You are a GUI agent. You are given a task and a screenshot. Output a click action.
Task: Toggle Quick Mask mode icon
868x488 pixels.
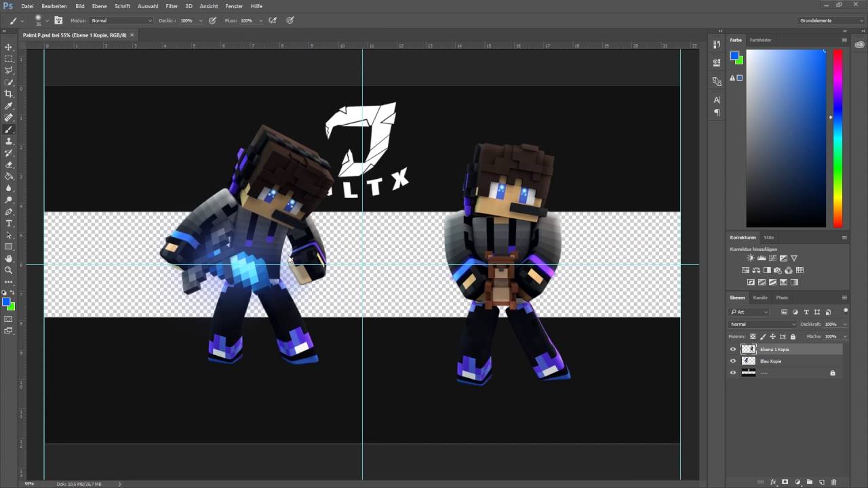pyautogui.click(x=9, y=319)
